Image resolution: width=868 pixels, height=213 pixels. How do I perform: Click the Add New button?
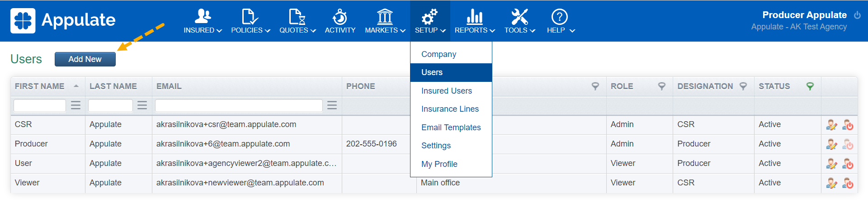click(85, 59)
